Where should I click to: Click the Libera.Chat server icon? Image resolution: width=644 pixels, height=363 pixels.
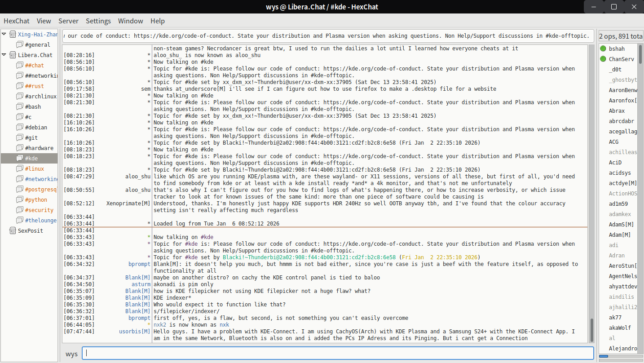13,55
